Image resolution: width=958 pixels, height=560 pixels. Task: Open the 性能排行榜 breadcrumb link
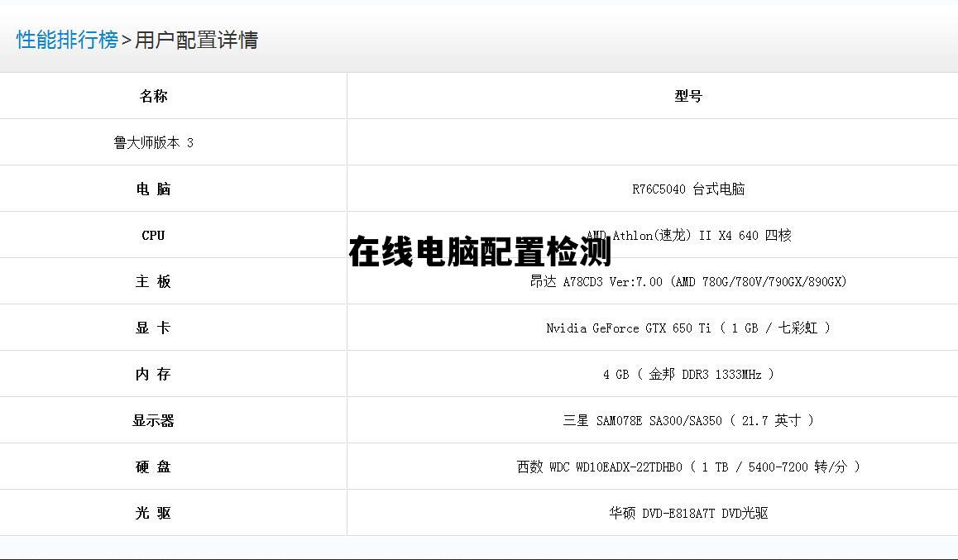(x=67, y=41)
